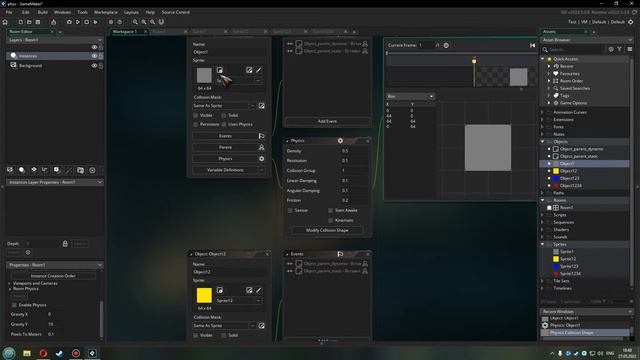The image size is (640, 360).
Task: Open the File menu
Action: pyautogui.click(x=9, y=12)
